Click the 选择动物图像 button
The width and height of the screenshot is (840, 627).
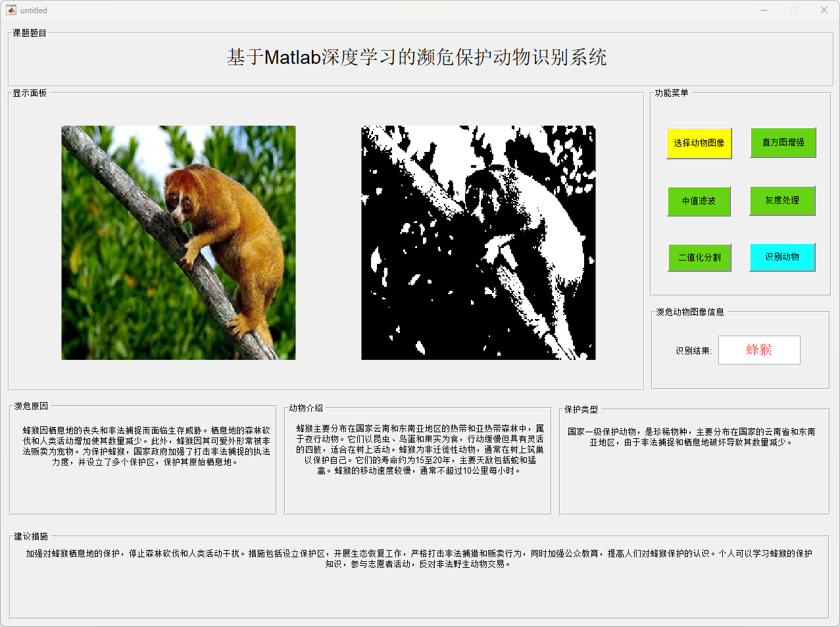point(699,143)
